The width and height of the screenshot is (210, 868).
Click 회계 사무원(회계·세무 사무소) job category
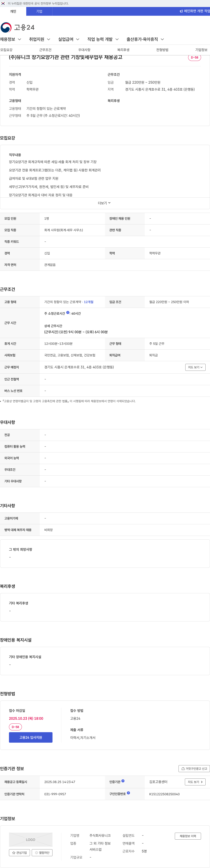pos(63,230)
